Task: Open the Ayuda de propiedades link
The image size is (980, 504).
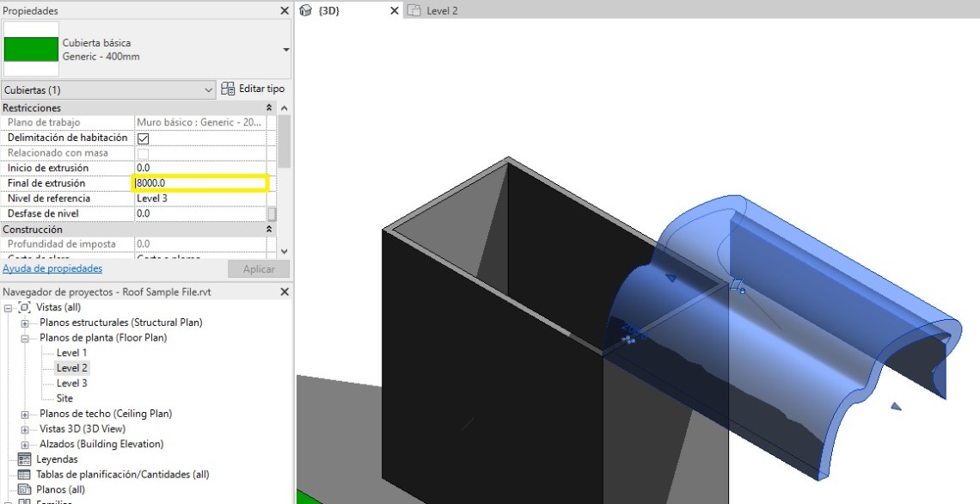Action: [x=52, y=269]
